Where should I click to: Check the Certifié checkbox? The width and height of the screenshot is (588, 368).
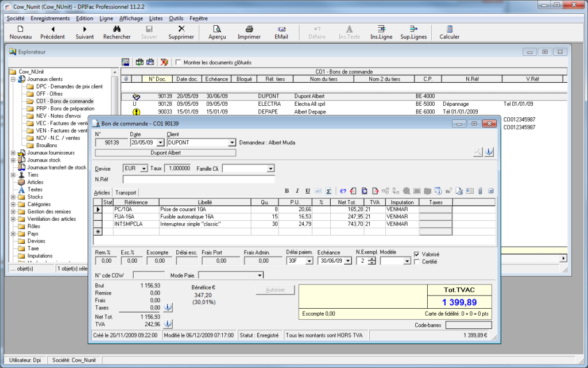[417, 262]
